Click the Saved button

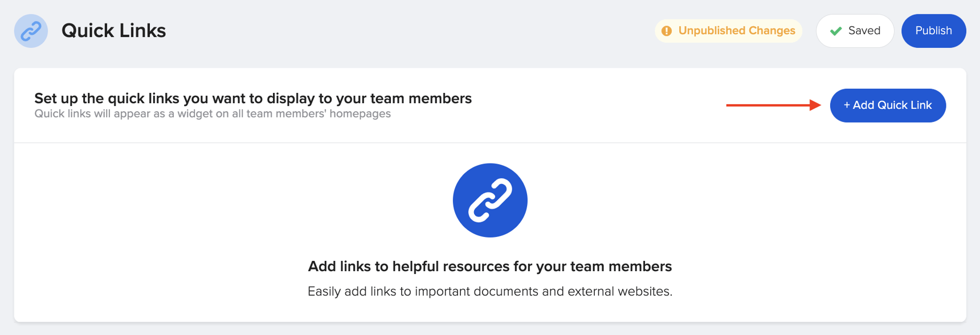tap(855, 31)
